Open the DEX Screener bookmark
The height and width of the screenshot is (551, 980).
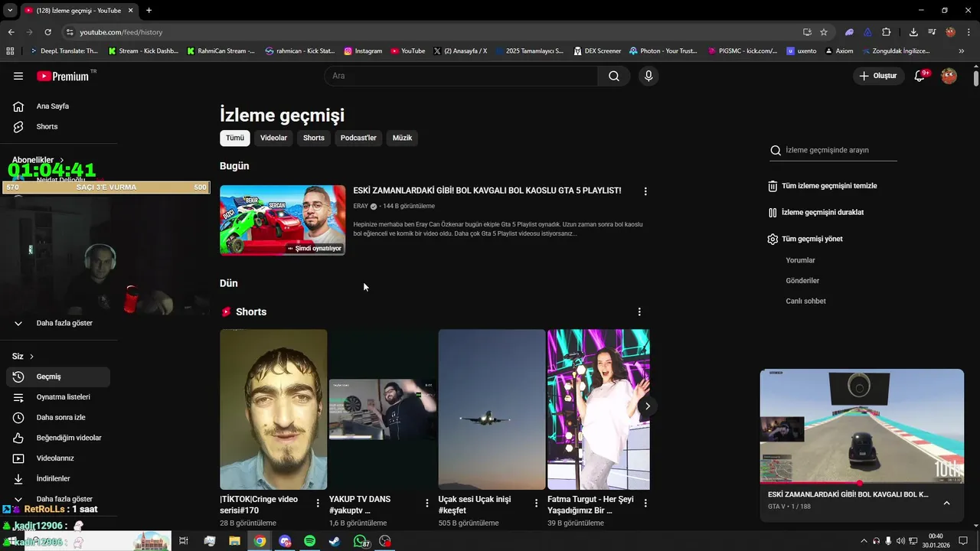598,51
